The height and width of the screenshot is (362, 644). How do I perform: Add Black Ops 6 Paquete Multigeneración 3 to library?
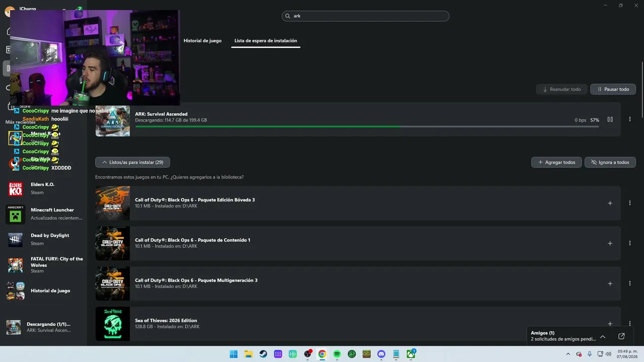[610, 284]
